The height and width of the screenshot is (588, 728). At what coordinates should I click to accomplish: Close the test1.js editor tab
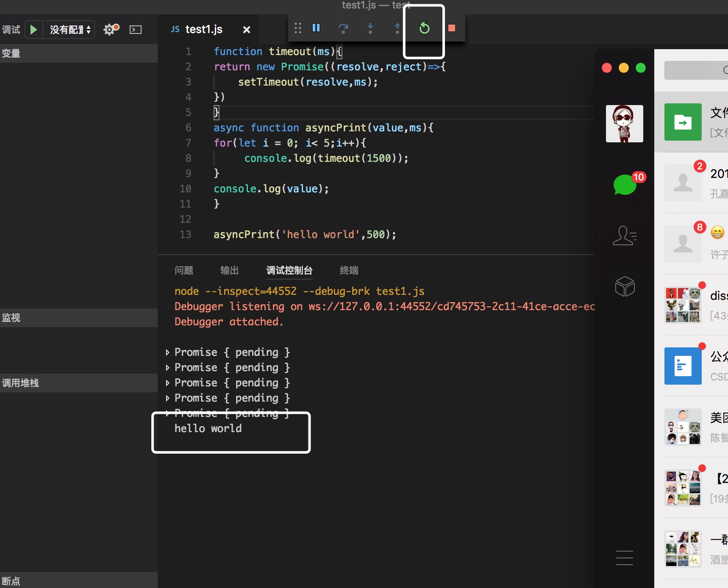[247, 29]
